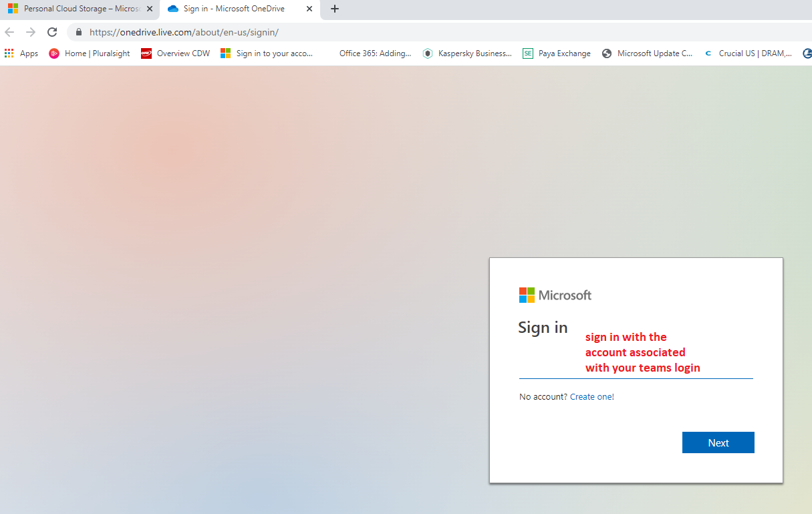
Task: Open a new browser tab
Action: coord(335,9)
